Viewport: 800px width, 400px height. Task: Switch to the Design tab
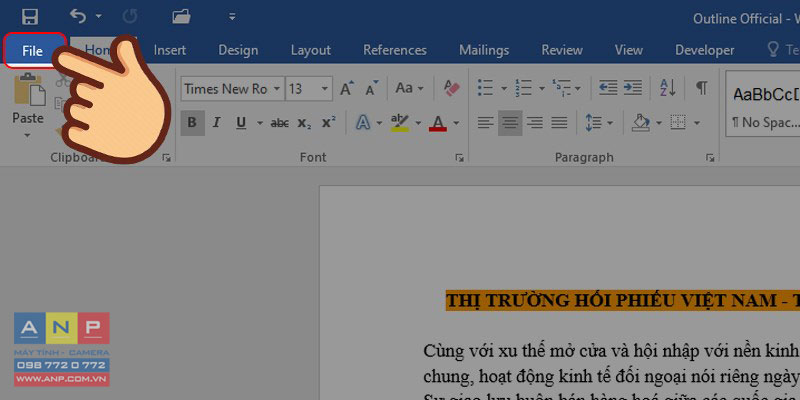pos(238,50)
